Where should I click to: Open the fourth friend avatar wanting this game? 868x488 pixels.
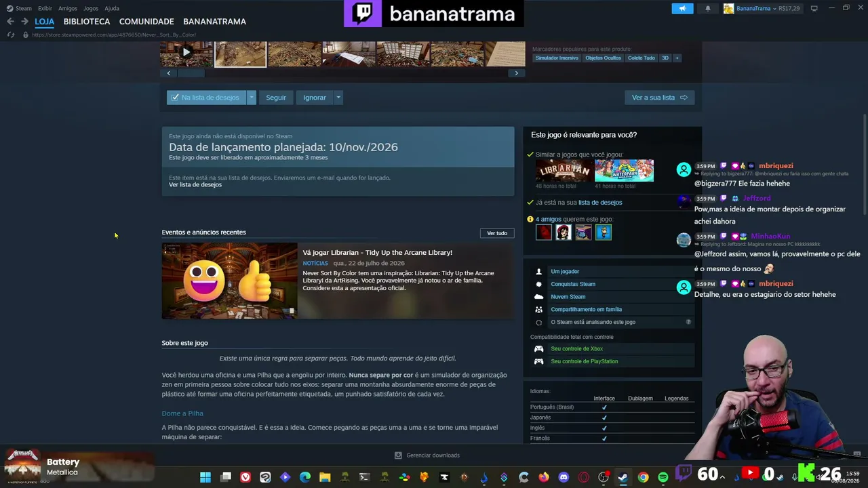pyautogui.click(x=603, y=232)
